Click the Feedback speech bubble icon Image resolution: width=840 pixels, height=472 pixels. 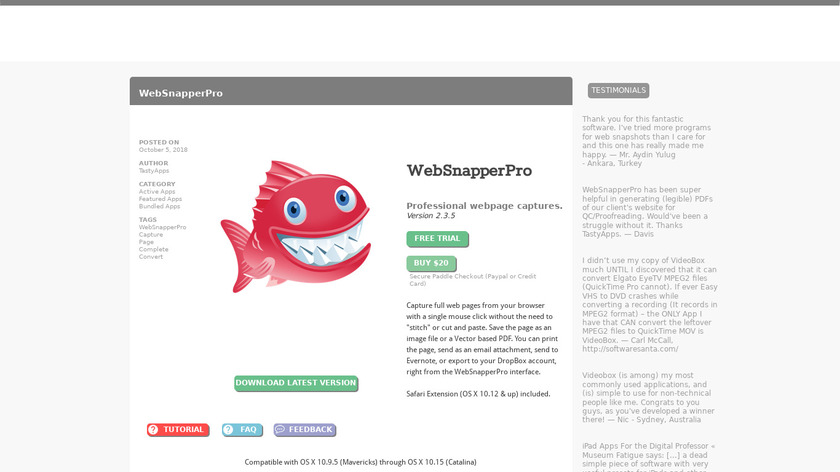point(280,430)
